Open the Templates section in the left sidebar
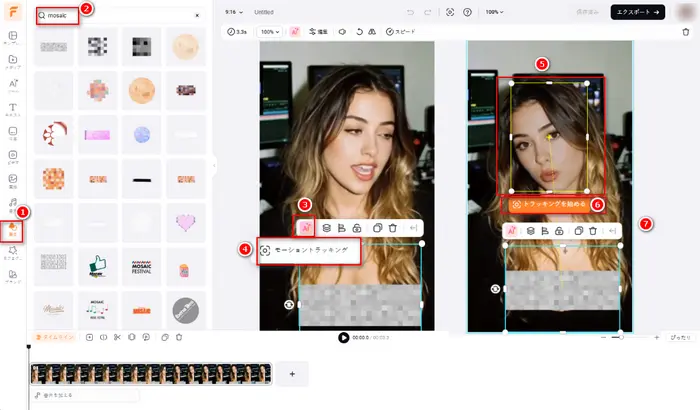700x410 pixels. pos(13,38)
